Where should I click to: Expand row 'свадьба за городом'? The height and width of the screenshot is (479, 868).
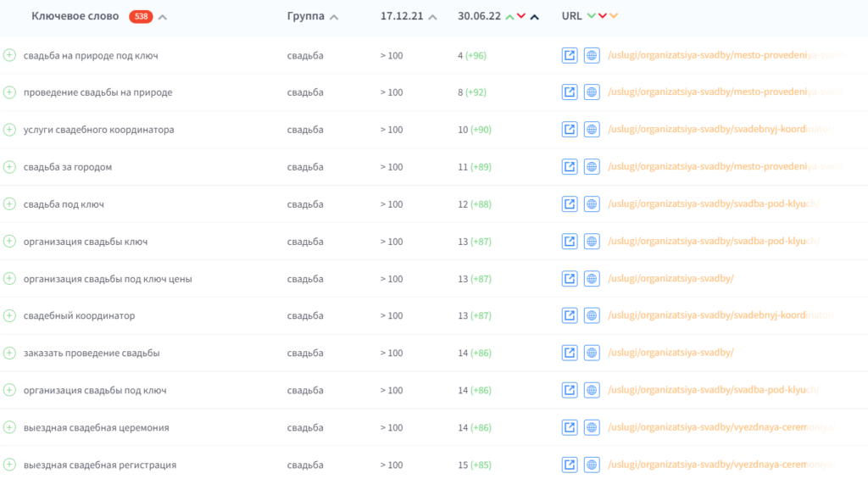[9, 167]
